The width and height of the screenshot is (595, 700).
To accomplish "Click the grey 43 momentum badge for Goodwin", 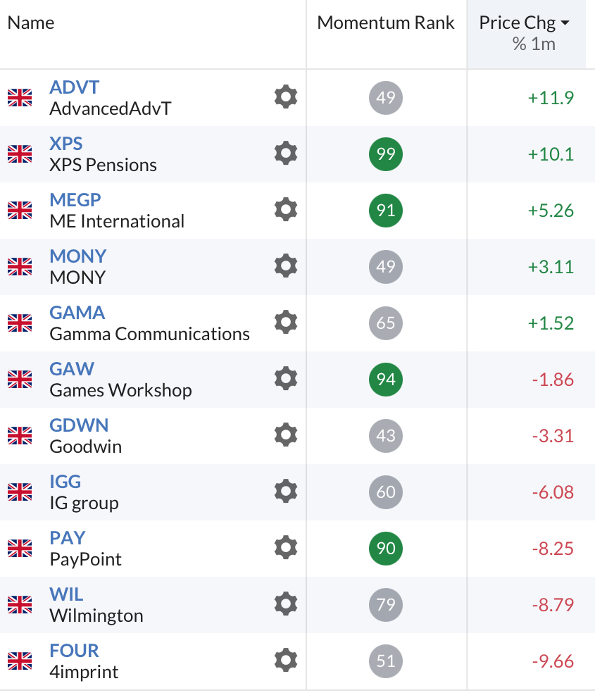I will [x=386, y=435].
